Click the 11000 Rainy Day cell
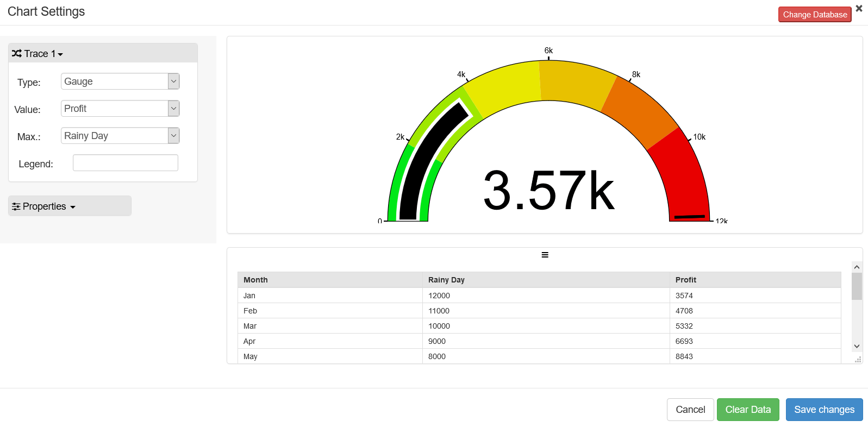Screen dimensions: 868x427 click(x=546, y=311)
